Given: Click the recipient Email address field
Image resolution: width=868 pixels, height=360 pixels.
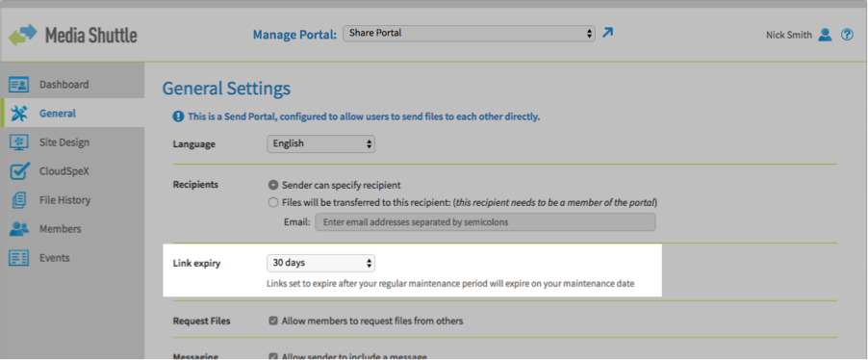Looking at the screenshot, I should (x=485, y=222).
